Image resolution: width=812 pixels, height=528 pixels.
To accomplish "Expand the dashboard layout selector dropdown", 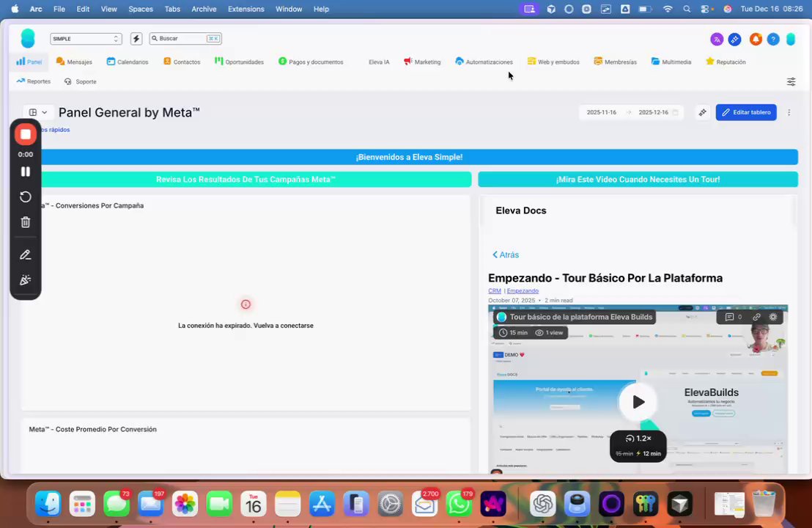I will tap(38, 112).
